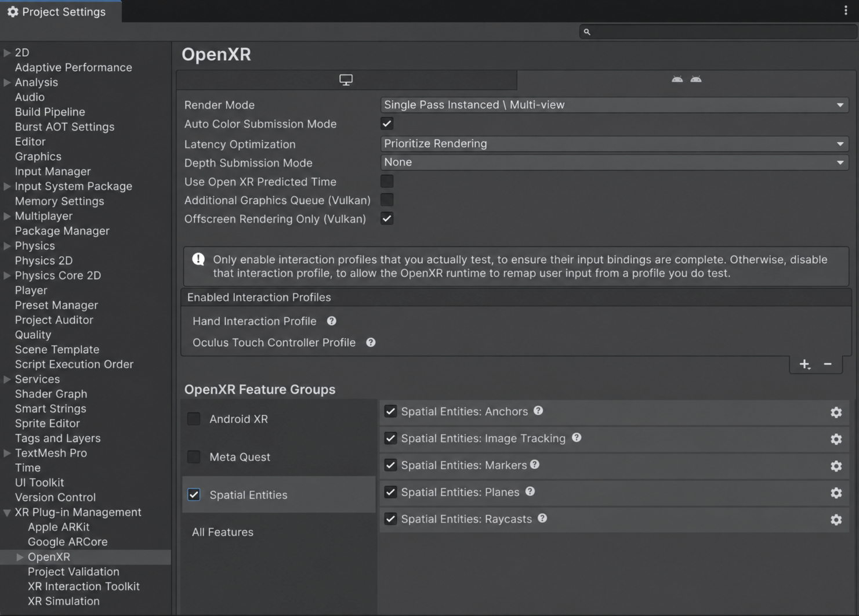This screenshot has width=859, height=616.
Task: Select the Oculus Touch Controller Profile row
Action: (x=516, y=343)
